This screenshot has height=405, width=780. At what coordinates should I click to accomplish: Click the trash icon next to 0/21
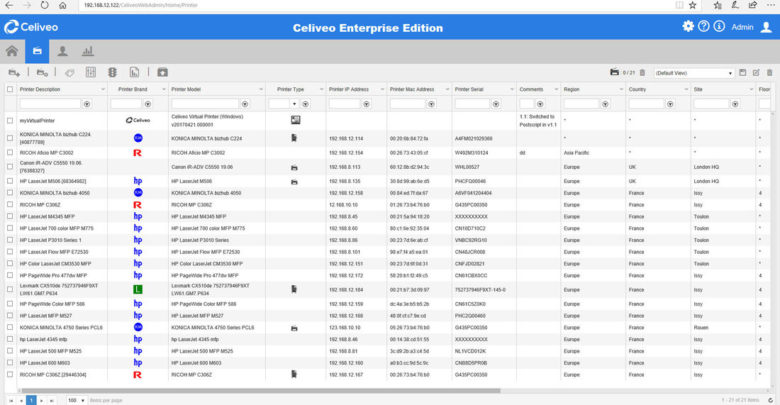[x=642, y=73]
